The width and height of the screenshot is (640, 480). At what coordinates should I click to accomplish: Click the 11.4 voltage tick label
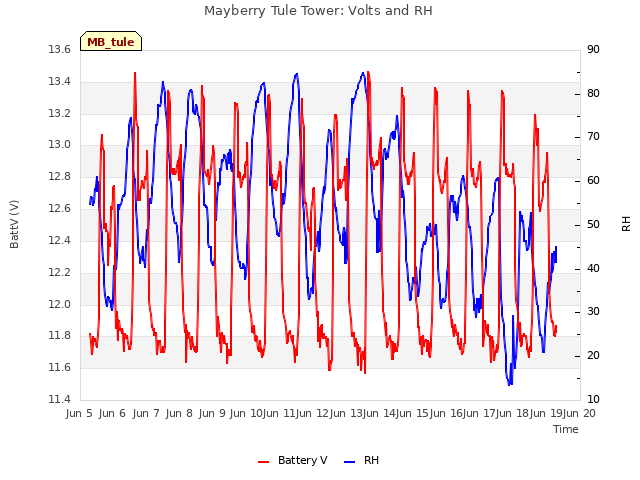[x=60, y=399]
